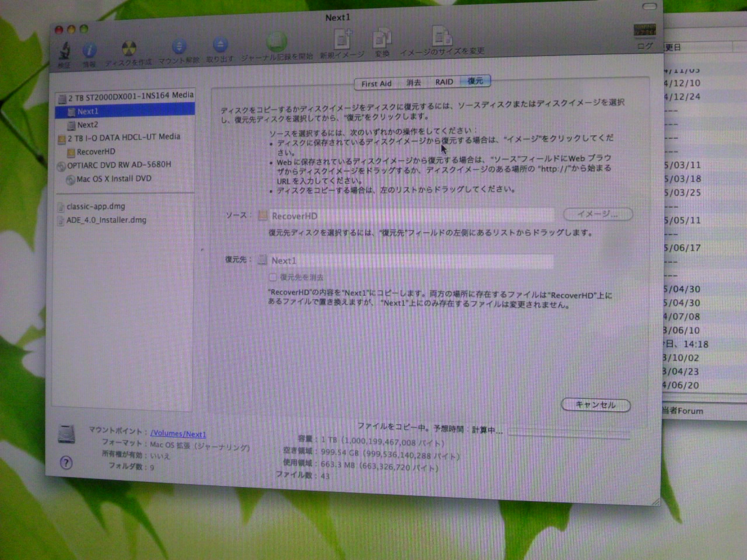The image size is (747, 560).
Task: Toggle the erase destination (復元先を消去) checkbox
Action: click(273, 277)
